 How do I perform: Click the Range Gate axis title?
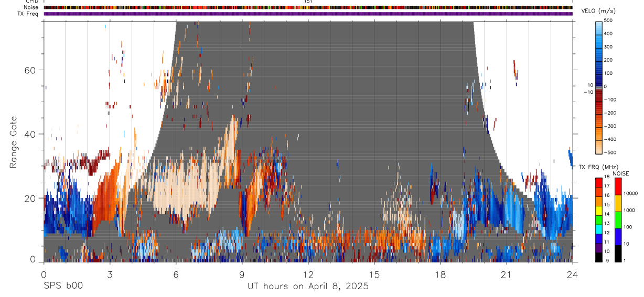[x=15, y=142]
